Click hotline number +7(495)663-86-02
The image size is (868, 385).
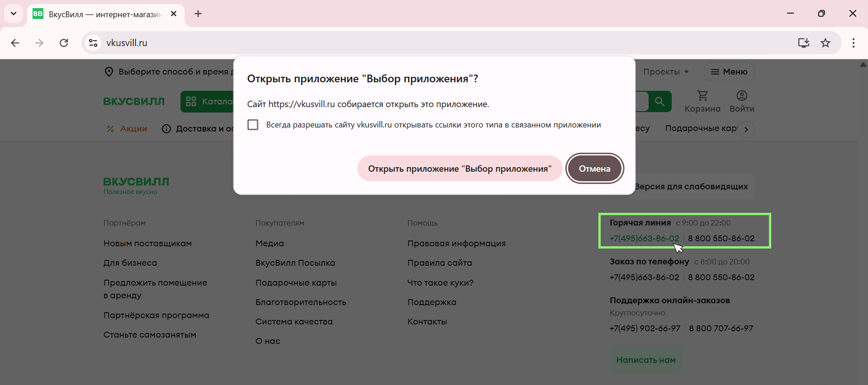click(644, 238)
